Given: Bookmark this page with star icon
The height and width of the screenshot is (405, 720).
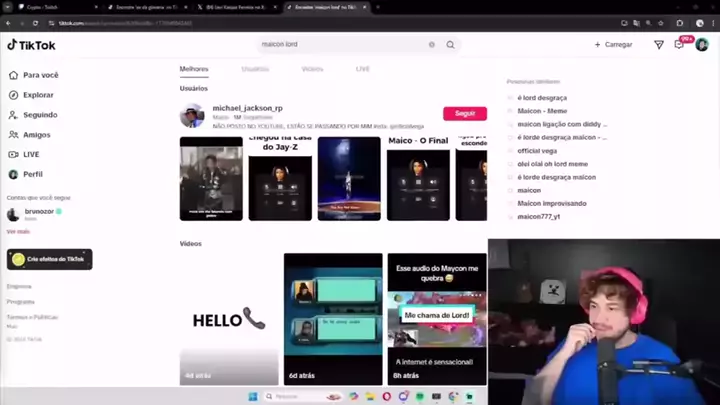Looking at the screenshot, I should [661, 23].
